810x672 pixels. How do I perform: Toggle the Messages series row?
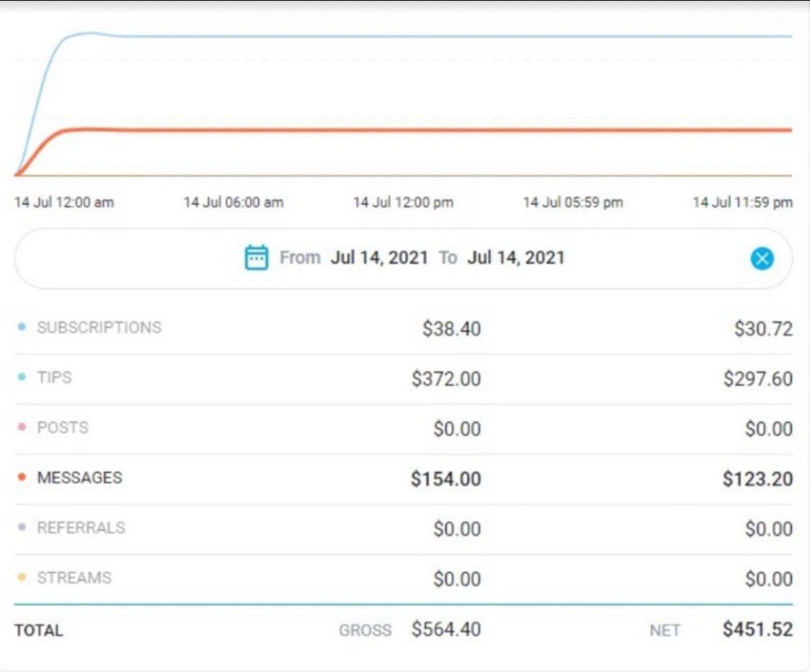[403, 478]
